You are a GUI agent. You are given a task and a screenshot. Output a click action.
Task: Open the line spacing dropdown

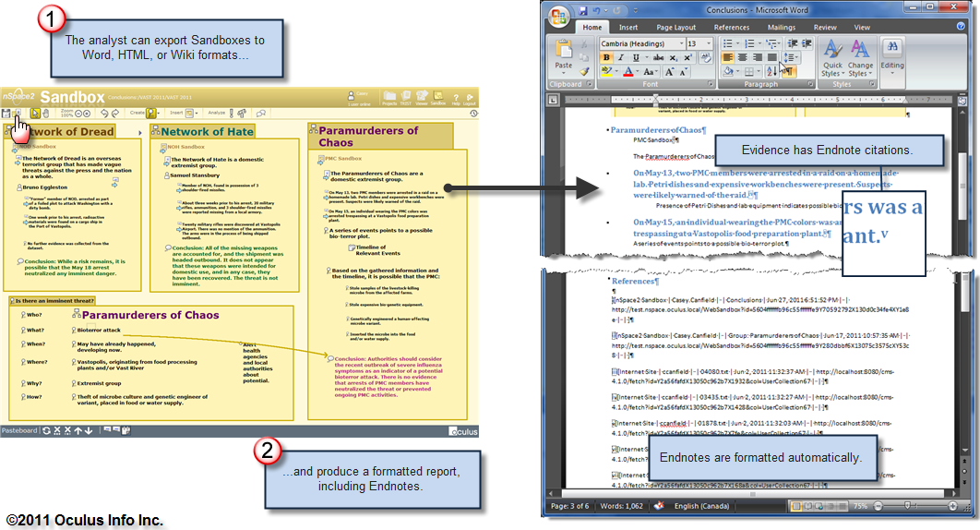coord(791,57)
